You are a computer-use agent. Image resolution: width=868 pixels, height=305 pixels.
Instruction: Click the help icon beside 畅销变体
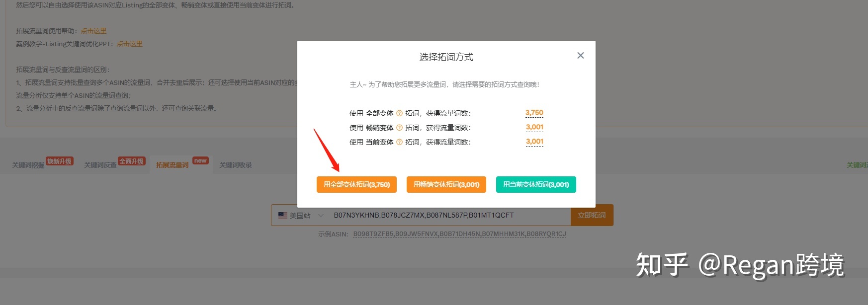[x=399, y=128]
